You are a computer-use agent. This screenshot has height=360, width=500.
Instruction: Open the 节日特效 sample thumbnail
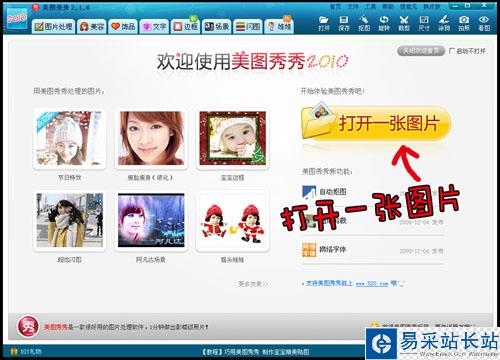coord(69,138)
